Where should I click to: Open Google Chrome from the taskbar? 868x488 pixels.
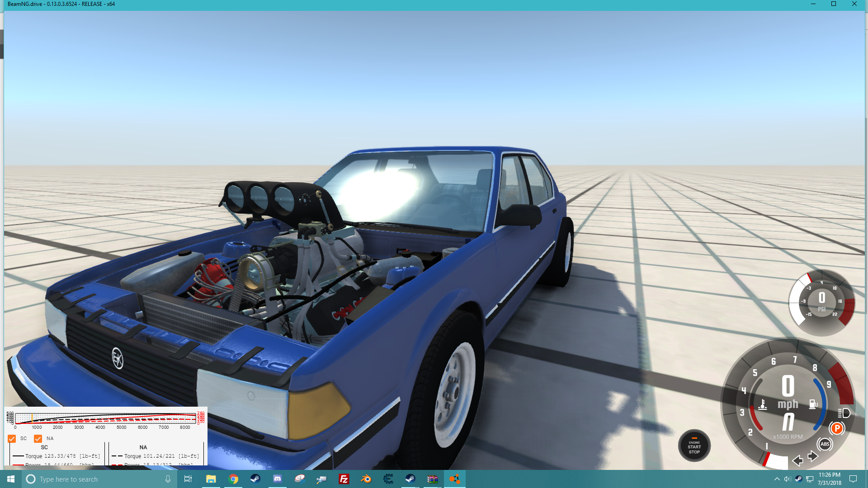(233, 479)
